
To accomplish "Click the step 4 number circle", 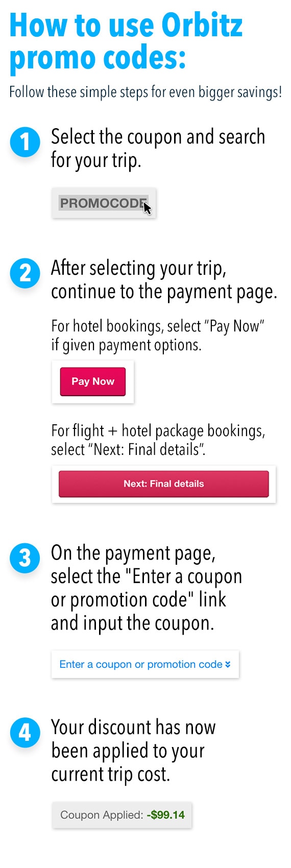I will [25, 733].
